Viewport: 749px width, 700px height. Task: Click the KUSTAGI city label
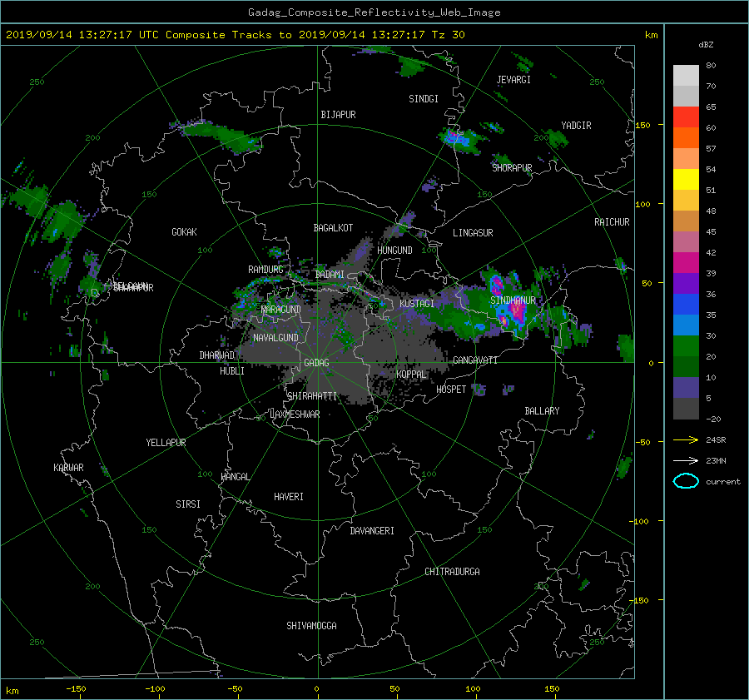(417, 304)
